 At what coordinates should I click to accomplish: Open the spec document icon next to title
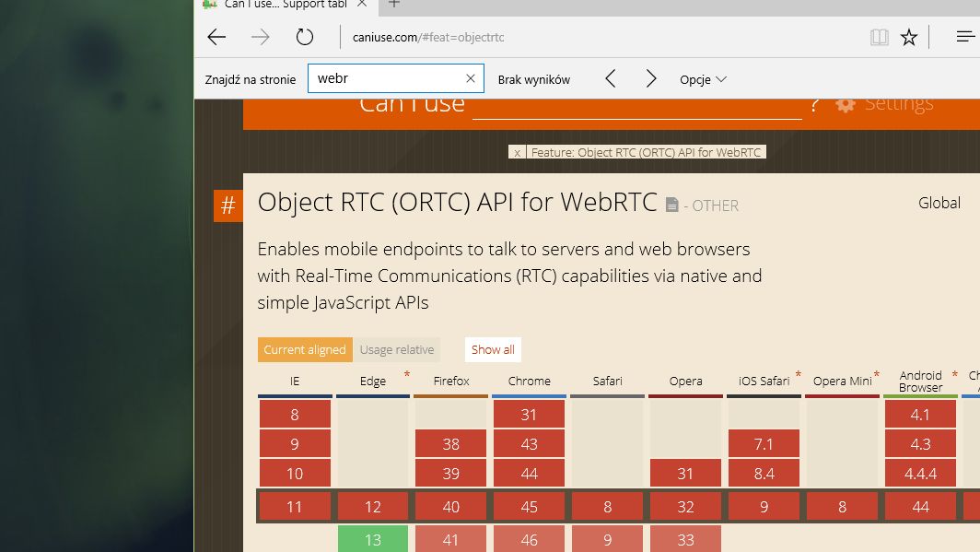tap(671, 205)
